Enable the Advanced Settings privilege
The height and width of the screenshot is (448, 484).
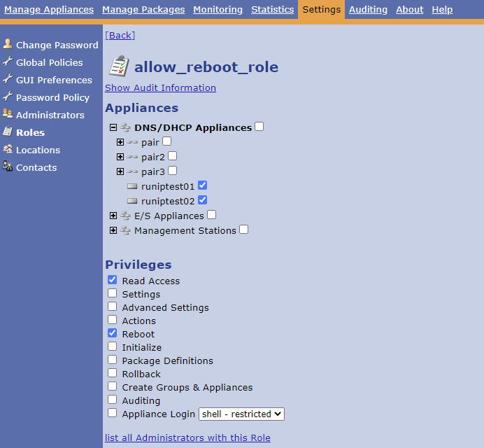point(113,307)
